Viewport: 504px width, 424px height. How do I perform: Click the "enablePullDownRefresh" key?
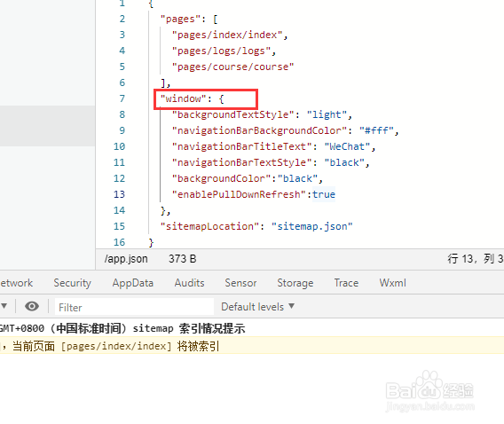(x=239, y=194)
